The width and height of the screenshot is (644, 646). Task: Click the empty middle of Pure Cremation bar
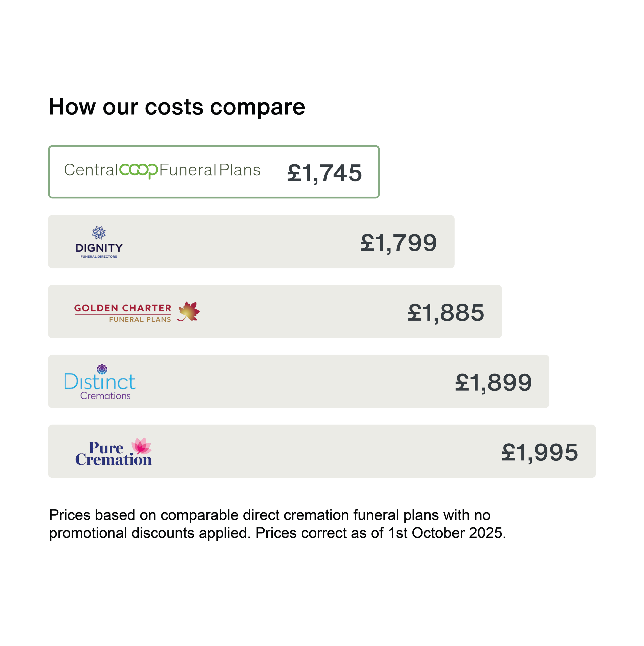pos(321,451)
